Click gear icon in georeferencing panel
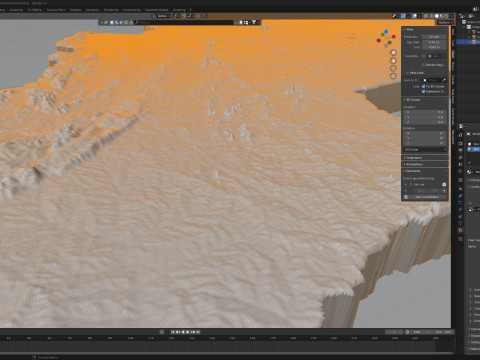Screen dimensions: 480x360 444,184
